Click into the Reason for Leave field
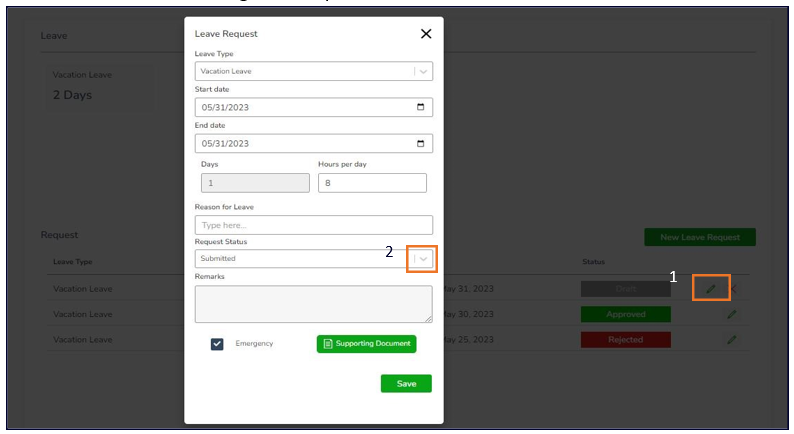 coord(313,225)
